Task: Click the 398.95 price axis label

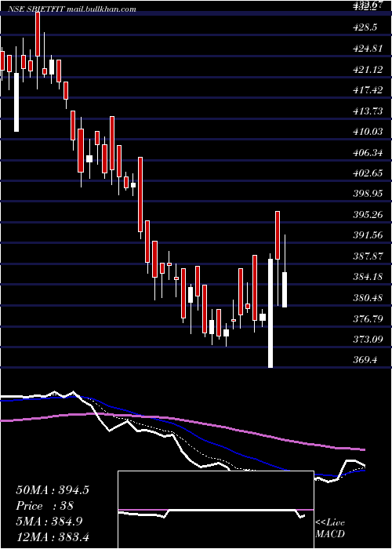Action: 367,194
